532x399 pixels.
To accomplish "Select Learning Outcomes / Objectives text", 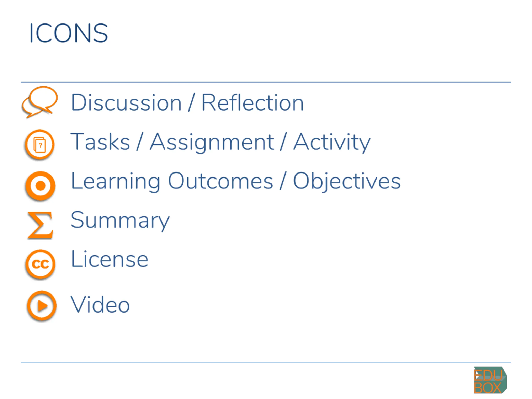I will pos(236,182).
